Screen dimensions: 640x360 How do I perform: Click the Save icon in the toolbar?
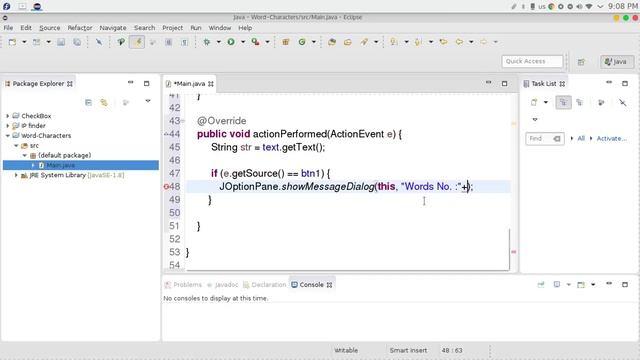tap(61, 42)
